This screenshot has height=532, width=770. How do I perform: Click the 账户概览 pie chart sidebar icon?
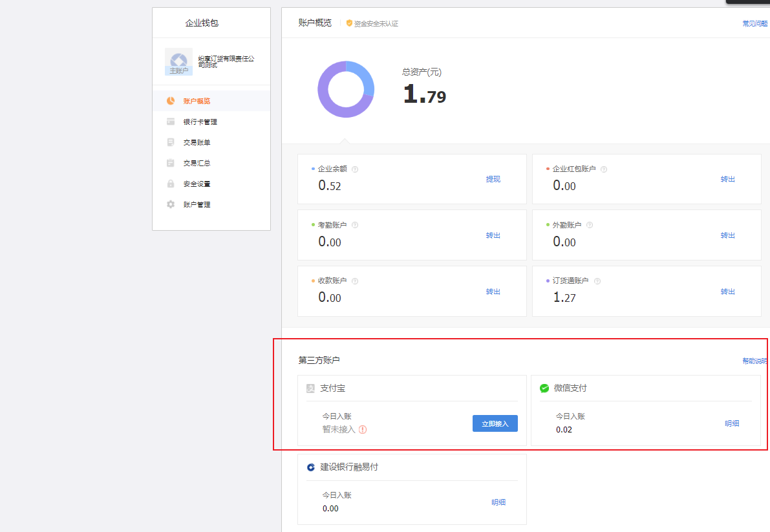click(x=171, y=101)
